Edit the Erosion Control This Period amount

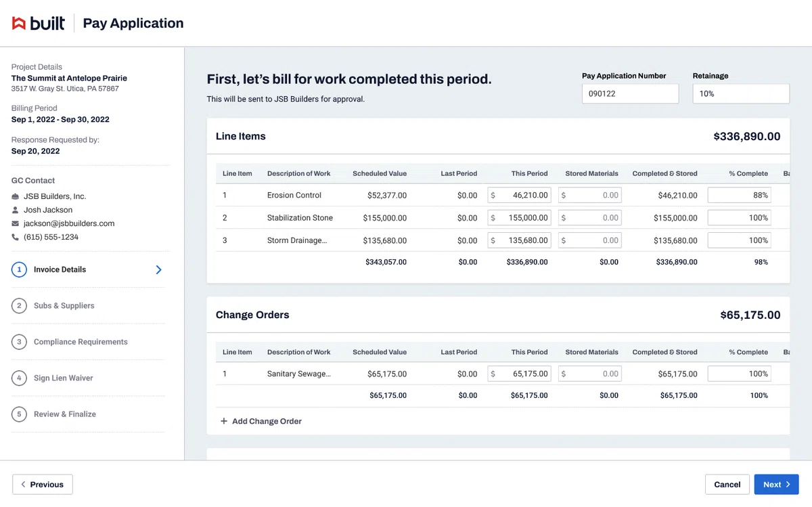[x=519, y=195]
